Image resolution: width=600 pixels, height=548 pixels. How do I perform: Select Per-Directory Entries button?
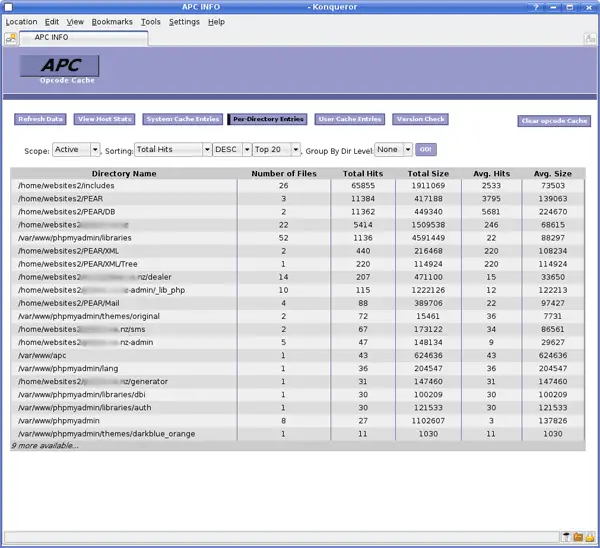pos(267,119)
